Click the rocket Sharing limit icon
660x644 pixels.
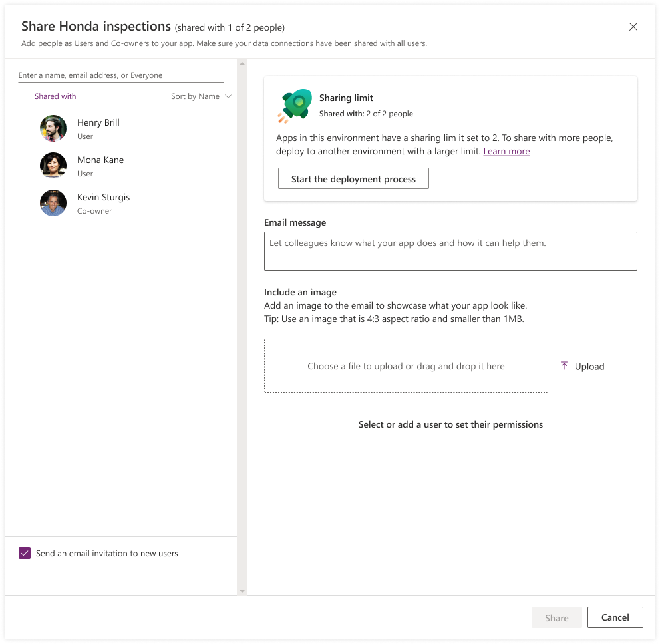[295, 106]
